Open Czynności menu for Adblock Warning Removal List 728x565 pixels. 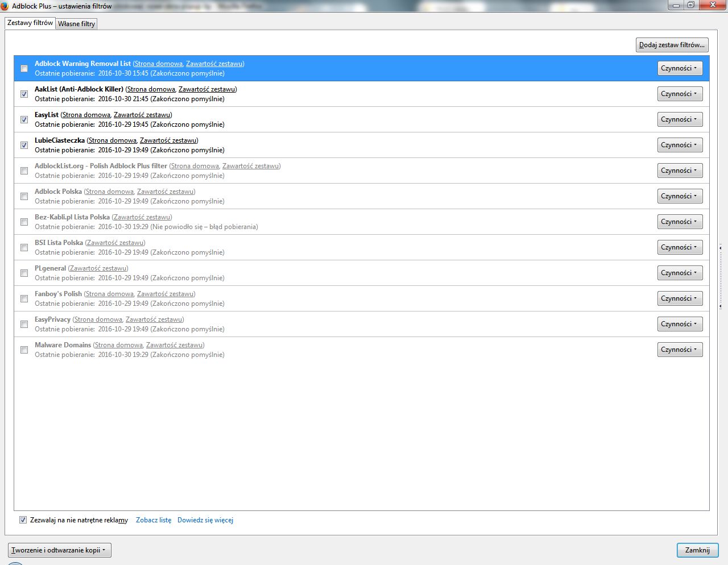click(x=680, y=68)
